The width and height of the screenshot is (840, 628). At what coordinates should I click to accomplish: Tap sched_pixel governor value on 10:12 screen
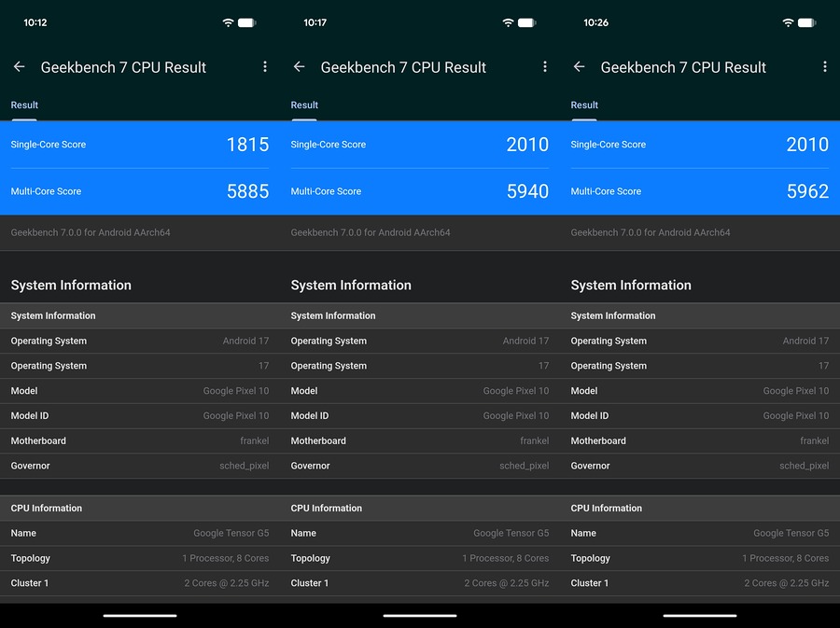245,466
